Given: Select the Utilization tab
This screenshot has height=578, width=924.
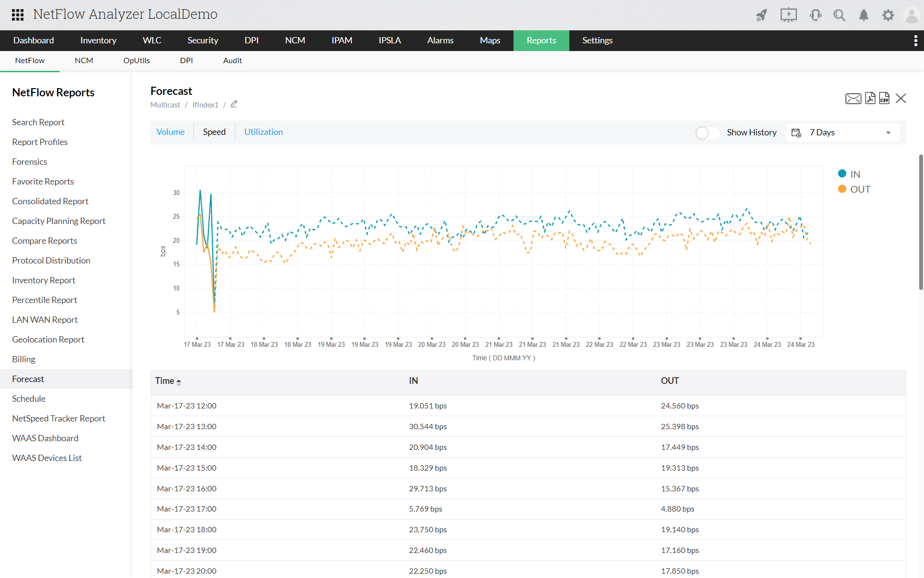Looking at the screenshot, I should pyautogui.click(x=264, y=131).
